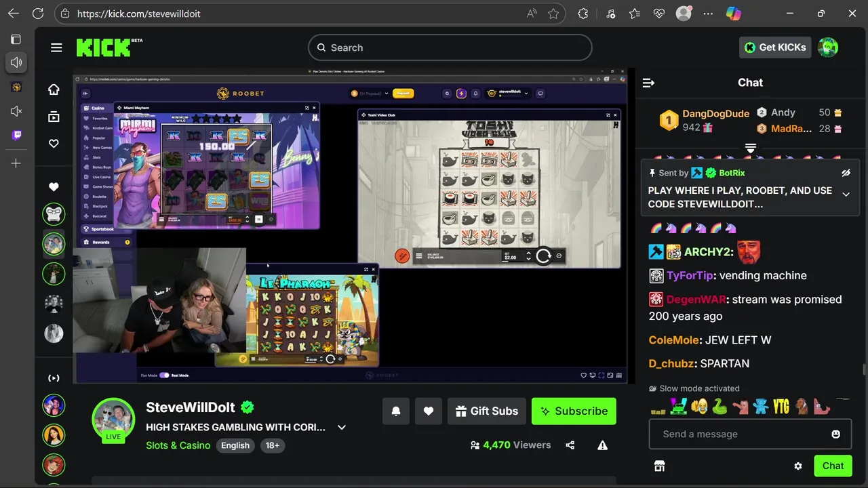Open browser favorites list icon

pos(635,14)
